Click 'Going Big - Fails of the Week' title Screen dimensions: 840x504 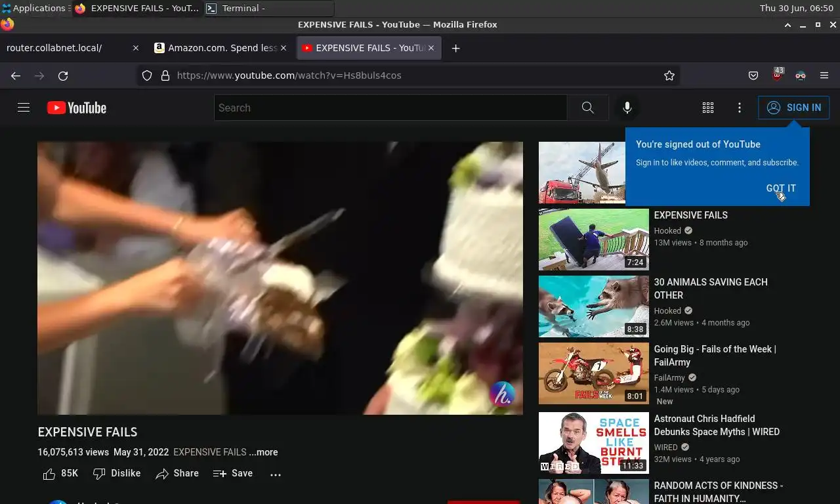715,356
